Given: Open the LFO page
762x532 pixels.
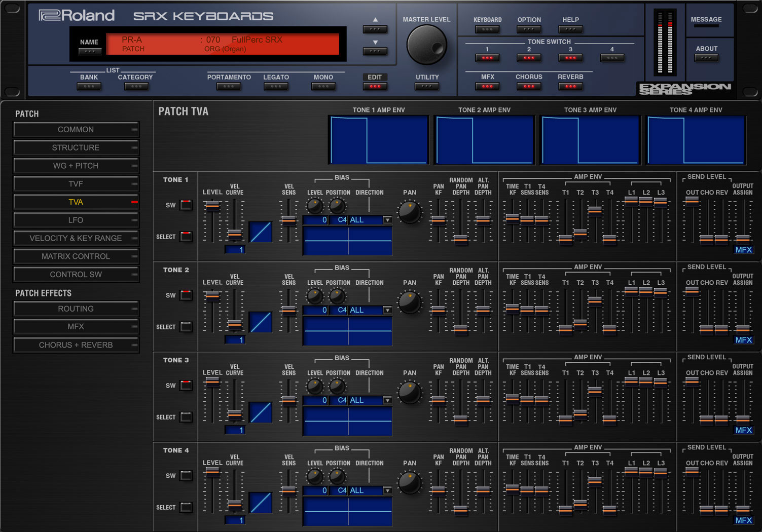Looking at the screenshot, I should click(x=76, y=220).
